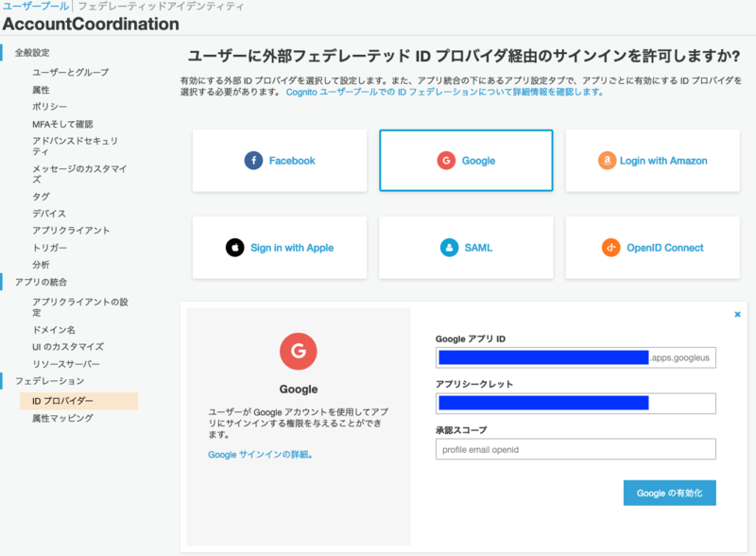756x556 pixels.
Task: Click the Google G icon in provider card
Action: [x=446, y=161]
